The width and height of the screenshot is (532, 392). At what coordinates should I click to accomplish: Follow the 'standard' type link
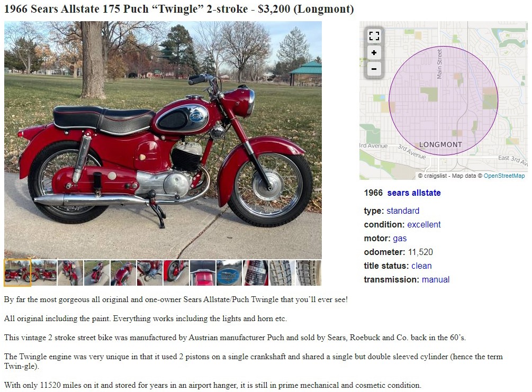(403, 211)
